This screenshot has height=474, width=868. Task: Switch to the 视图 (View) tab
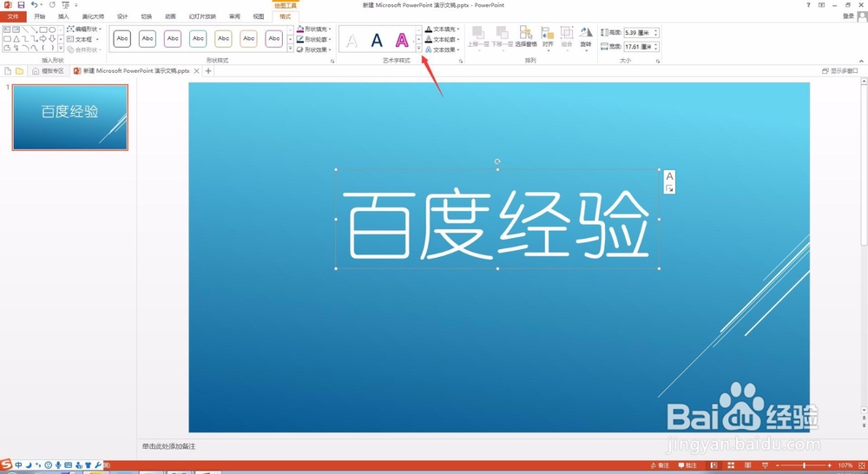[x=259, y=16]
